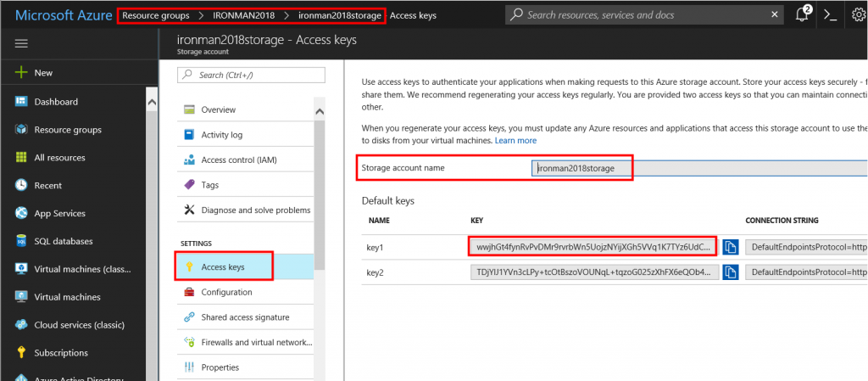This screenshot has height=381, width=868.
Task: Click the Overview icon in blade menu
Action: coord(189,109)
